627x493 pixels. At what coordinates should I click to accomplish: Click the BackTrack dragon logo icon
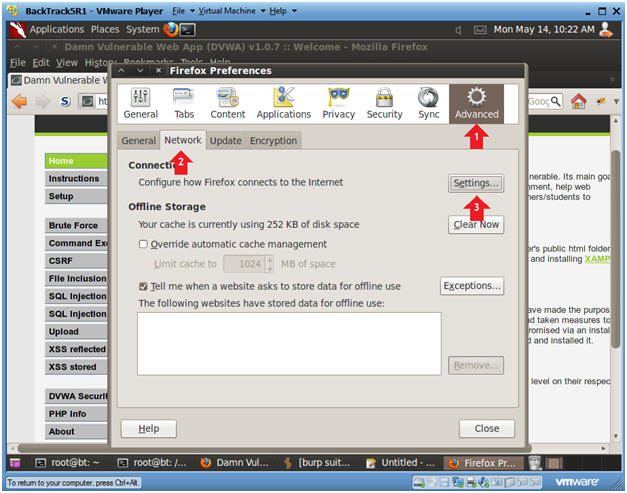pos(18,30)
